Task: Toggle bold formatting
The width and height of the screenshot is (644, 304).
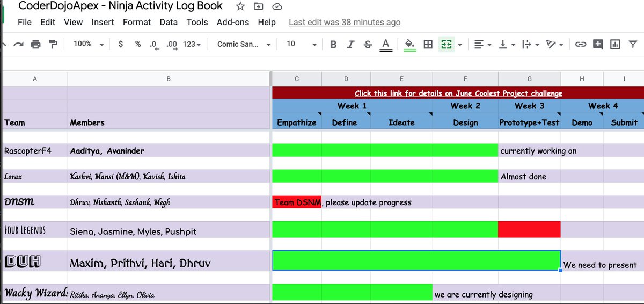Action: pos(333,44)
